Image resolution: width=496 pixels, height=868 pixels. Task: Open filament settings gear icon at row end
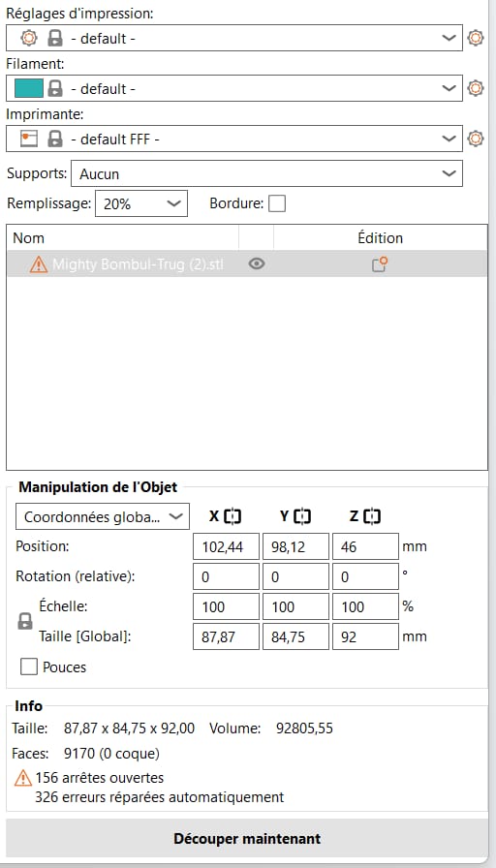476,88
